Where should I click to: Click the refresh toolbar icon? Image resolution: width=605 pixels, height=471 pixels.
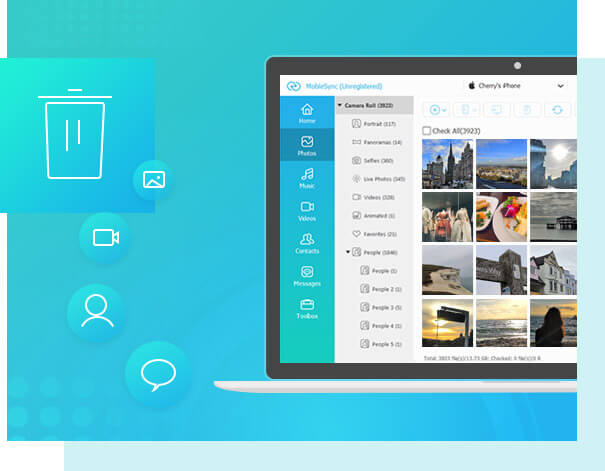coord(557,110)
